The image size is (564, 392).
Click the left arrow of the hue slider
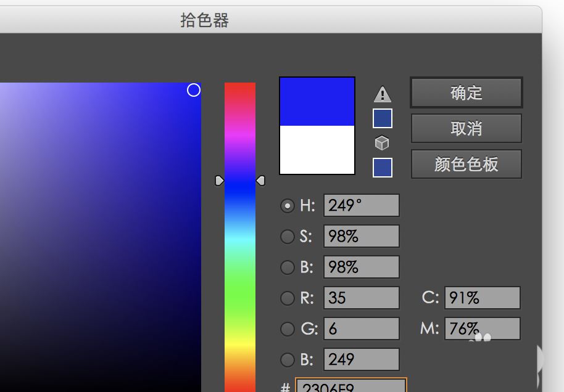click(219, 180)
